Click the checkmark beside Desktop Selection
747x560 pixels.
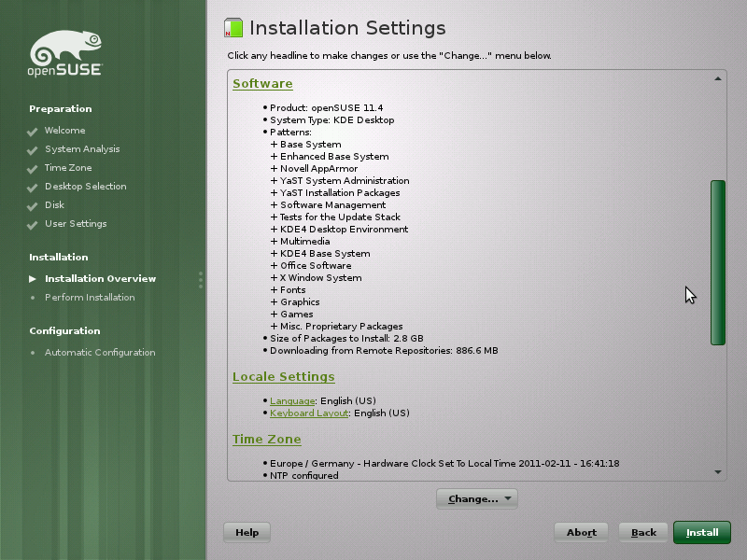coord(33,188)
